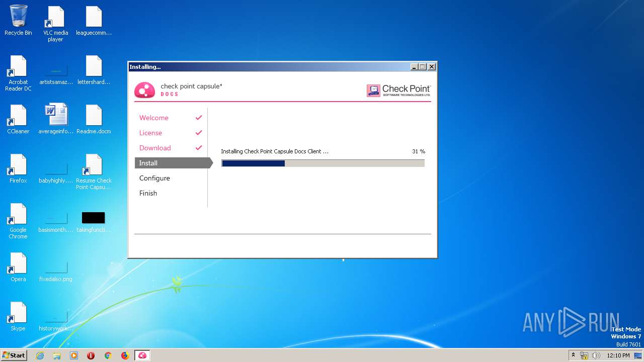The image size is (644, 362).
Task: Click the Configure installer step
Action: [154, 178]
